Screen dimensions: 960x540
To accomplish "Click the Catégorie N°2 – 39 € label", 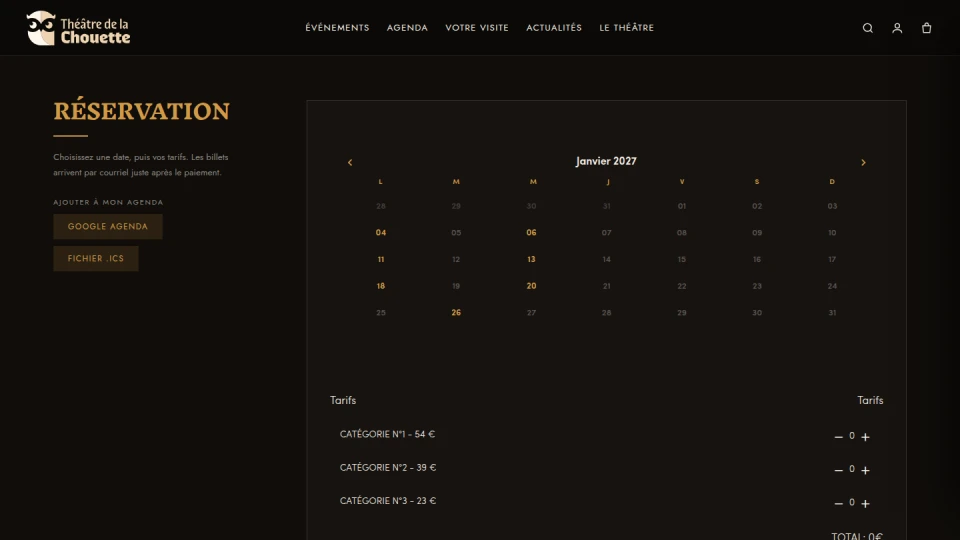I will pos(388,468).
